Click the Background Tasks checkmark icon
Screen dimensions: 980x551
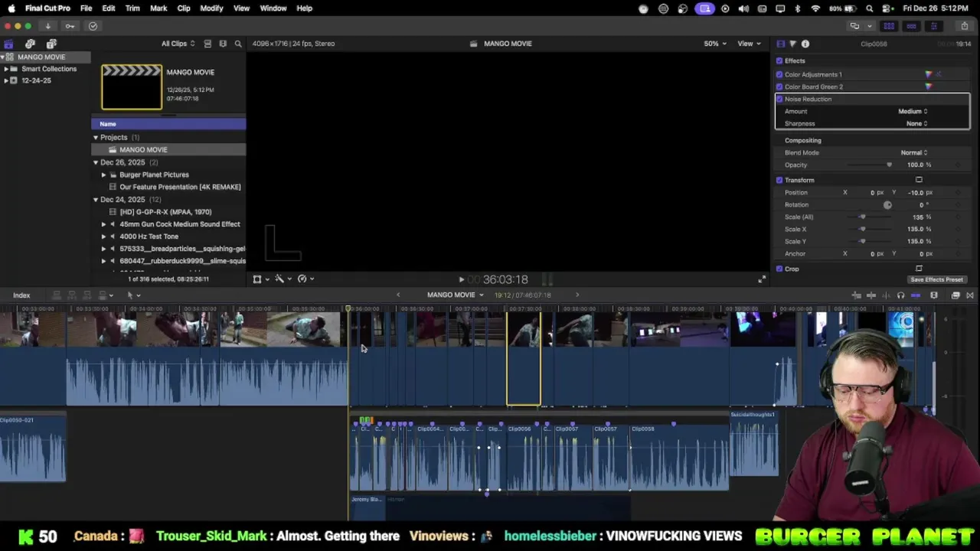point(93,26)
